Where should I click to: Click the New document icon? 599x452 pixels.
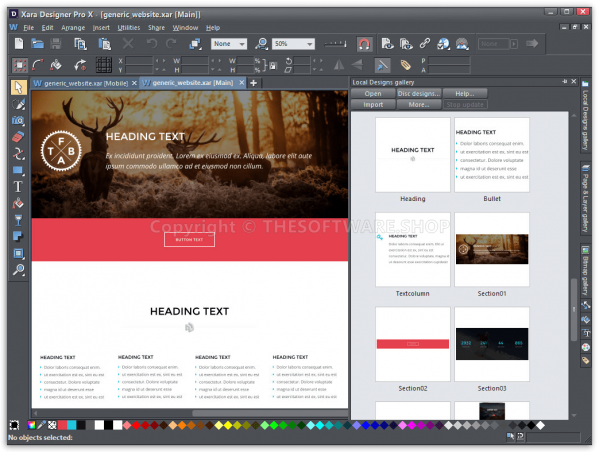coord(19,44)
